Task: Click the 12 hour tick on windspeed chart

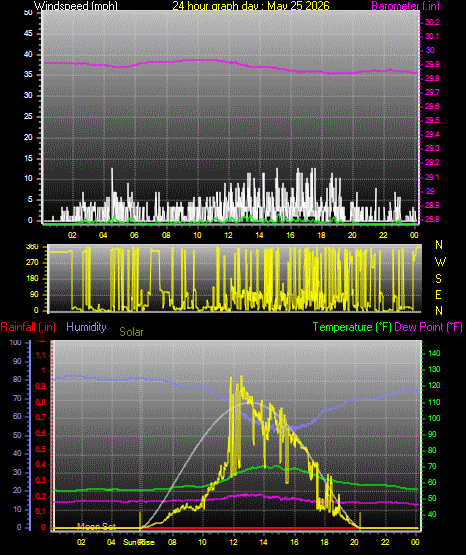Action: [x=229, y=235]
